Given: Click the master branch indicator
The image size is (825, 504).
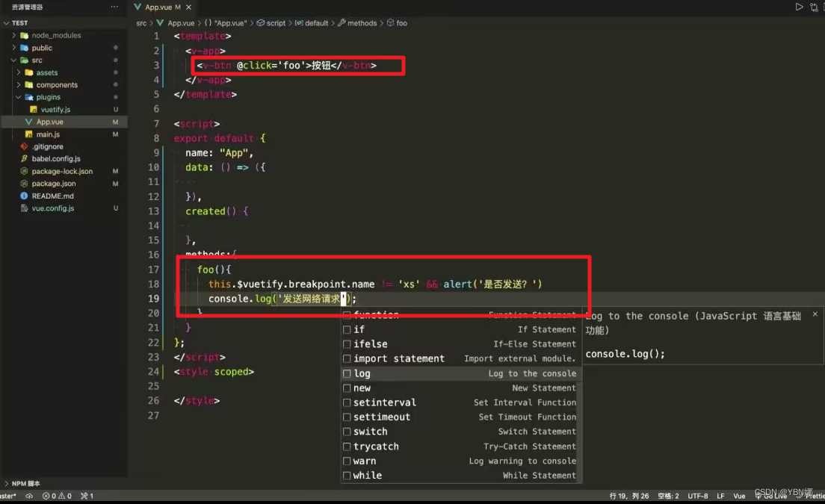Looking at the screenshot, I should coord(9,495).
